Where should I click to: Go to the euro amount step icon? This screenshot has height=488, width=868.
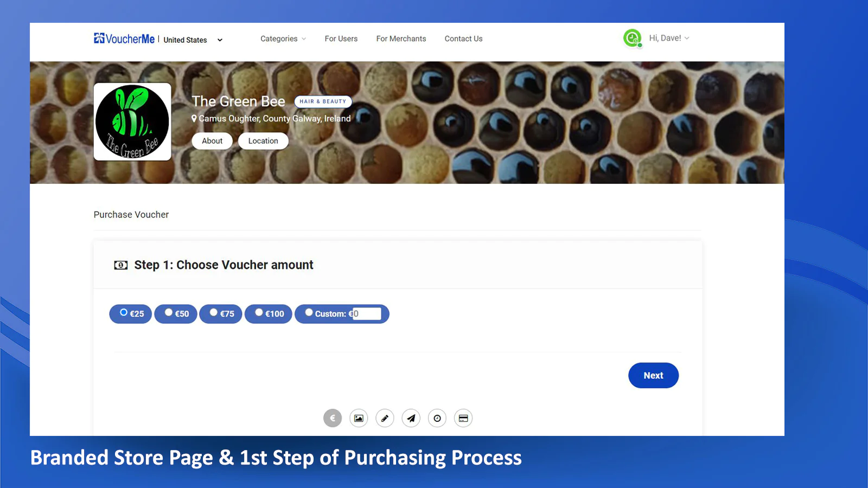pyautogui.click(x=333, y=418)
